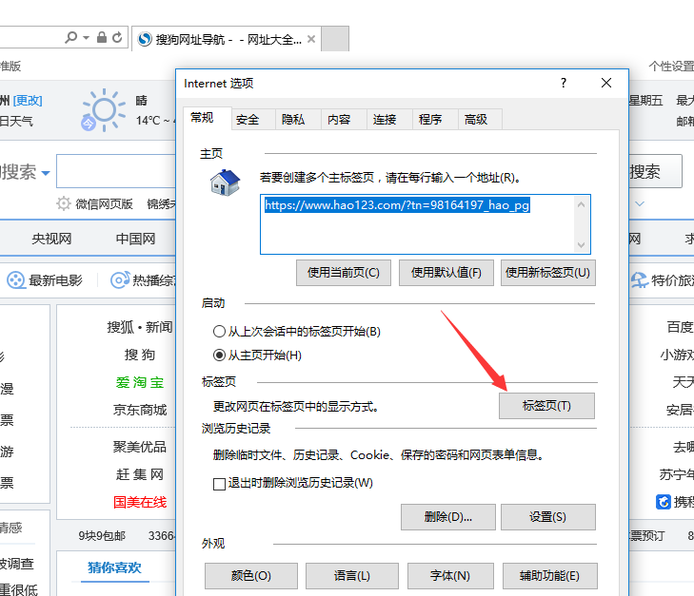Select 从上次会话中的标签页开始 radio button
Screen dimensions: 694x596
pyautogui.click(x=219, y=331)
